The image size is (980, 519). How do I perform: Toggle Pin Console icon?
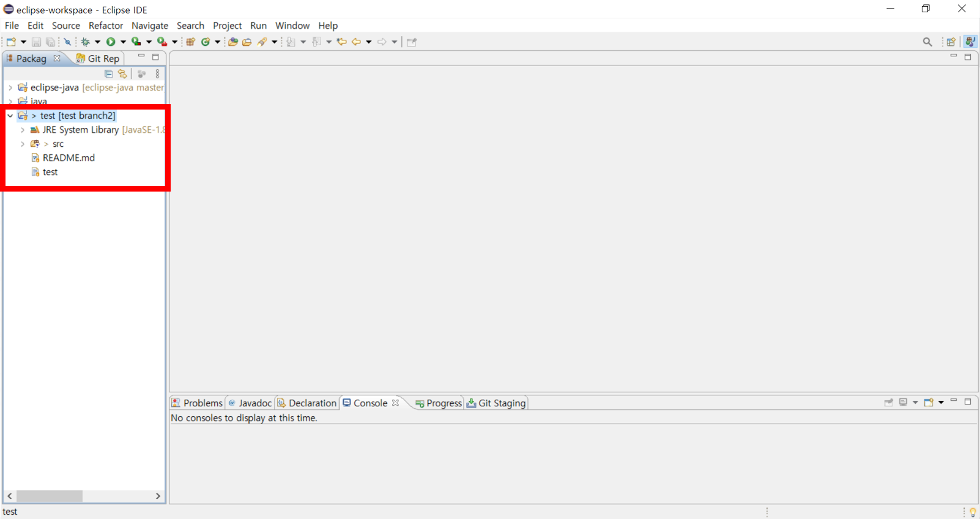pos(888,402)
